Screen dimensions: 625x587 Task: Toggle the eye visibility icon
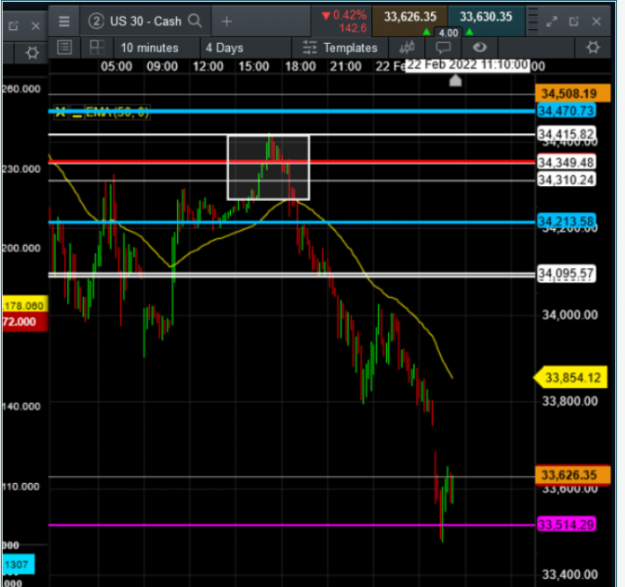click(480, 47)
